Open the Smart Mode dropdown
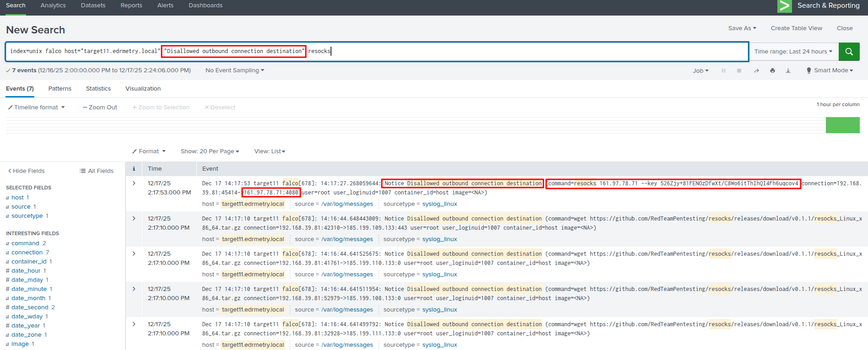Screen dimensions: 868x350 830,70
